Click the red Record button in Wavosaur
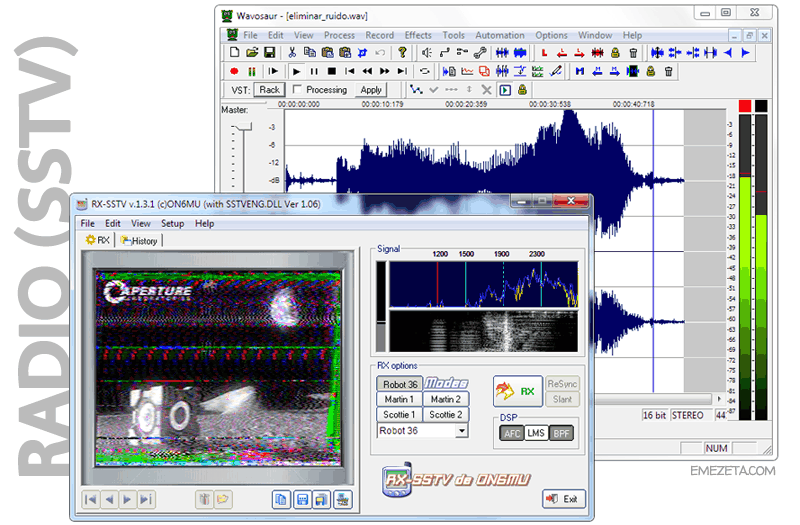Screen dimensions: 800x525 tap(234, 71)
